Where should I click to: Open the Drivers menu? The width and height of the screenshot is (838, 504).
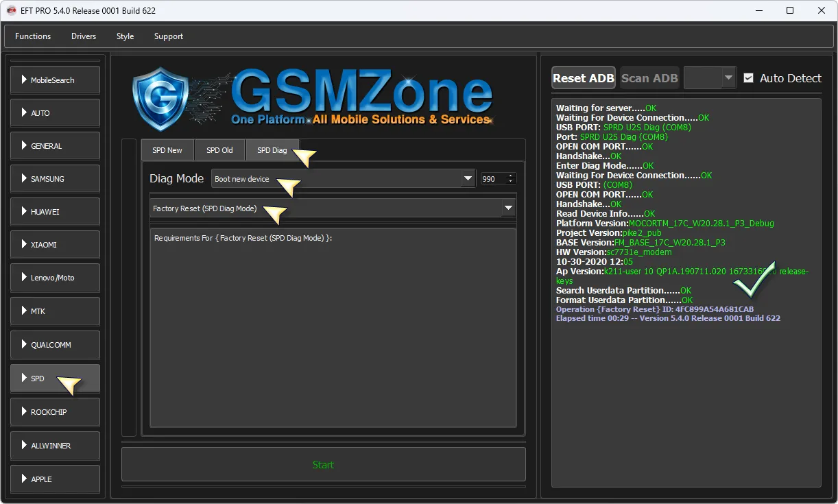84,36
